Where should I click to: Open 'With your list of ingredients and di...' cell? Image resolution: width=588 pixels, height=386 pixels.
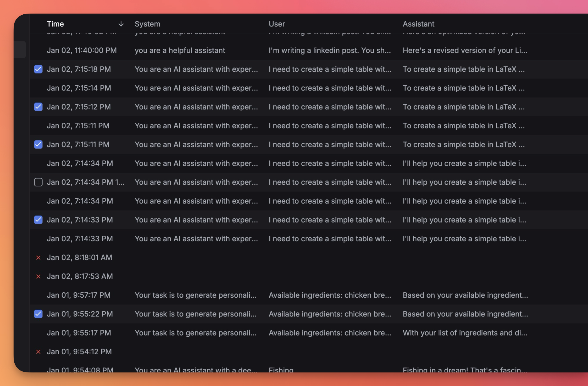(x=465, y=333)
